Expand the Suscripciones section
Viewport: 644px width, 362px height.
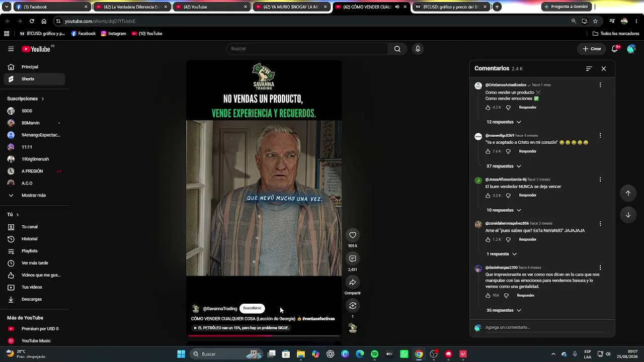pyautogui.click(x=26, y=99)
